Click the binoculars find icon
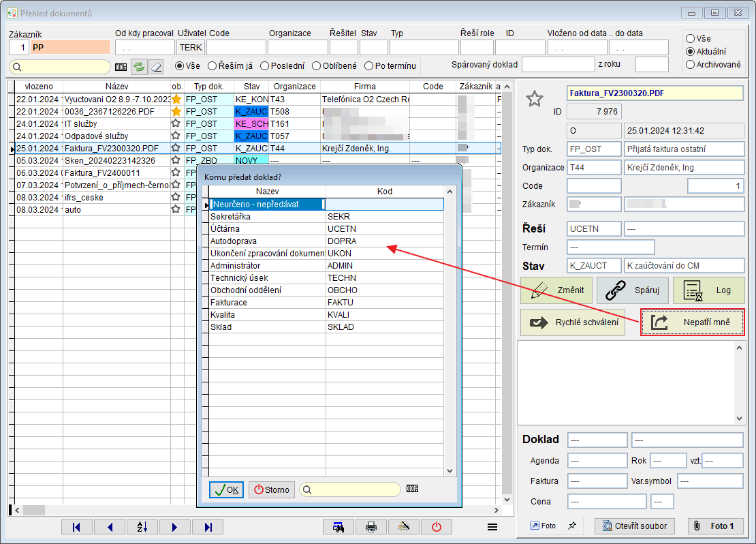 click(x=338, y=527)
